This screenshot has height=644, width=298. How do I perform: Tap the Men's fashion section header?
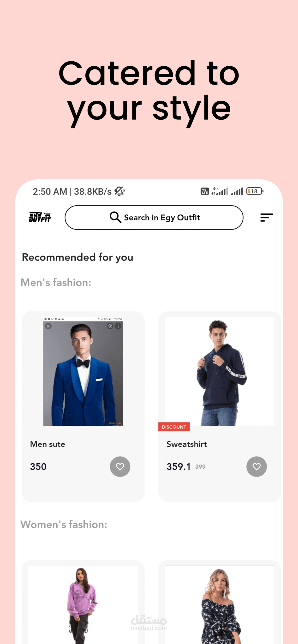point(56,282)
